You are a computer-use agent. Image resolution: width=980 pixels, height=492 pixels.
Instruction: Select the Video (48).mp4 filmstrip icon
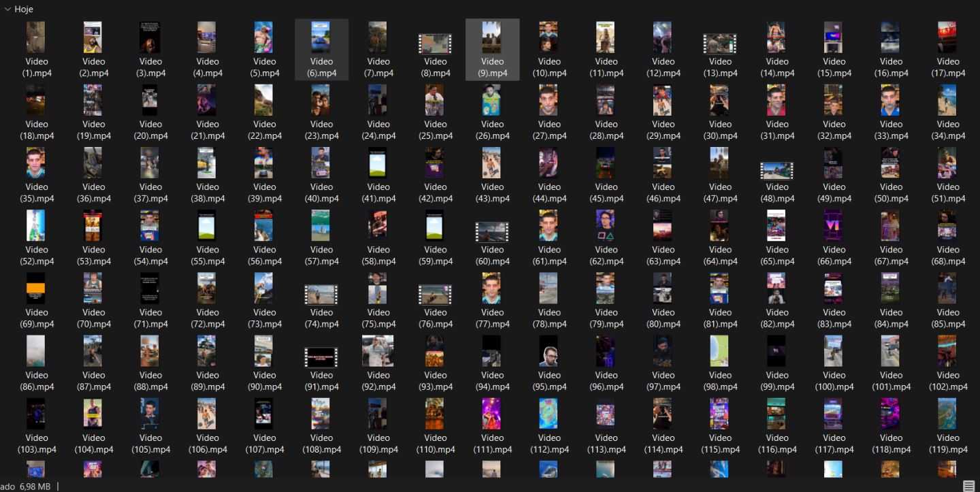pos(777,169)
